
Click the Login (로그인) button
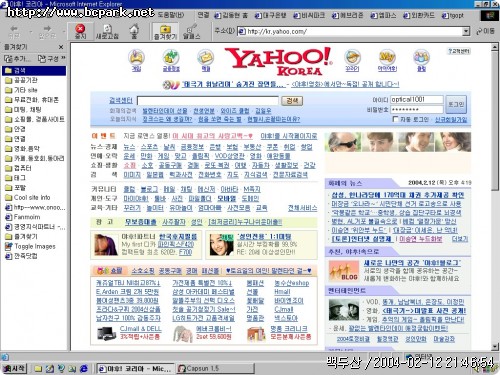pyautogui.click(x=456, y=104)
